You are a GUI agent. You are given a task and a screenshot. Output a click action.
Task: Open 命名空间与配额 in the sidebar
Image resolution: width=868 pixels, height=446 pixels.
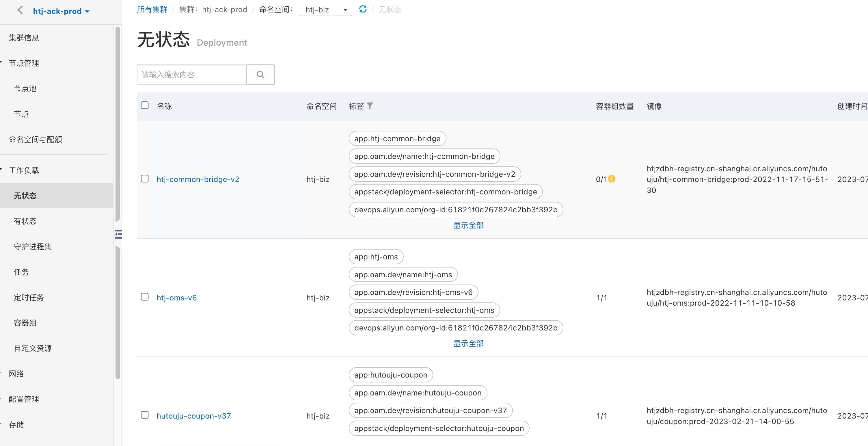(x=36, y=139)
